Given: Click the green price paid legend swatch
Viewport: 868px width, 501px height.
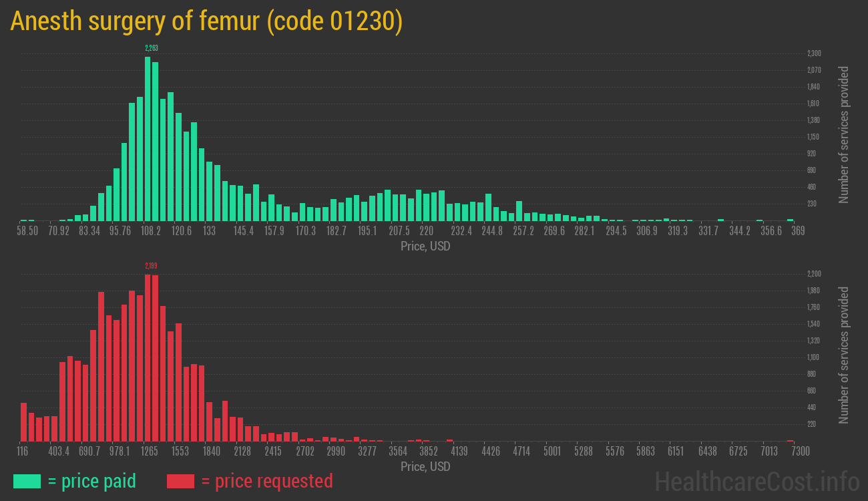Looking at the screenshot, I should click(x=27, y=481).
